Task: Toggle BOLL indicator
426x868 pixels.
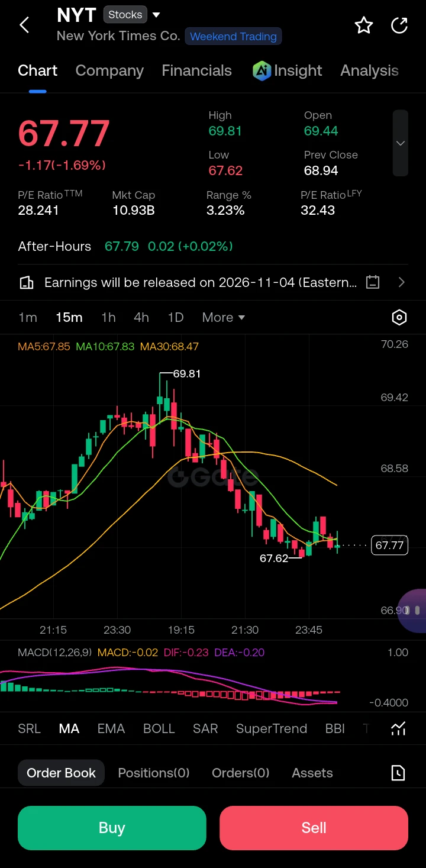Action: point(159,728)
